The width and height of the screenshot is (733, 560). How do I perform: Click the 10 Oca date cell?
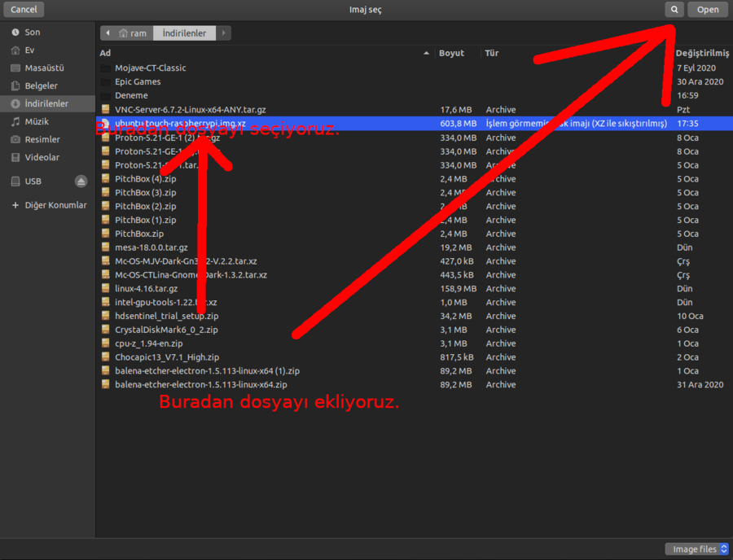click(690, 316)
